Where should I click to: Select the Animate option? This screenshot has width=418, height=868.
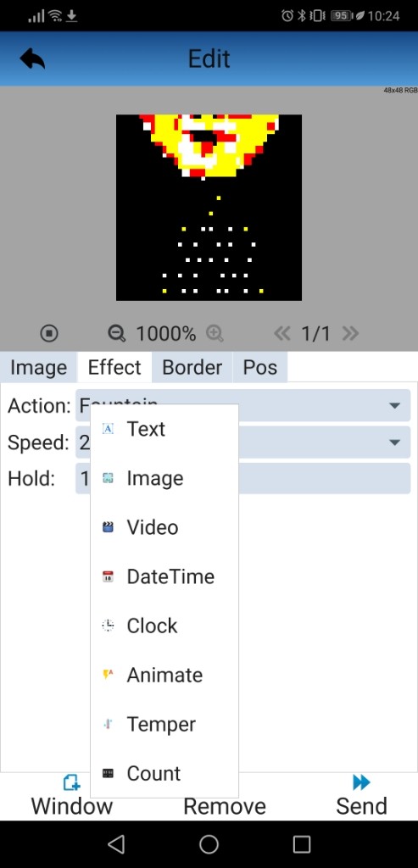click(164, 676)
